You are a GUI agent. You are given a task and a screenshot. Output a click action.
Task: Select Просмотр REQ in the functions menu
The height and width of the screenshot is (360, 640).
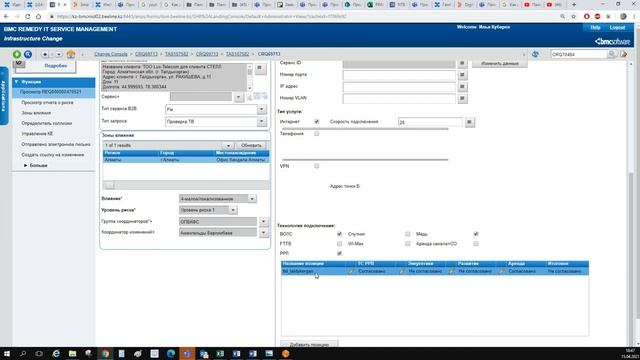(54, 92)
